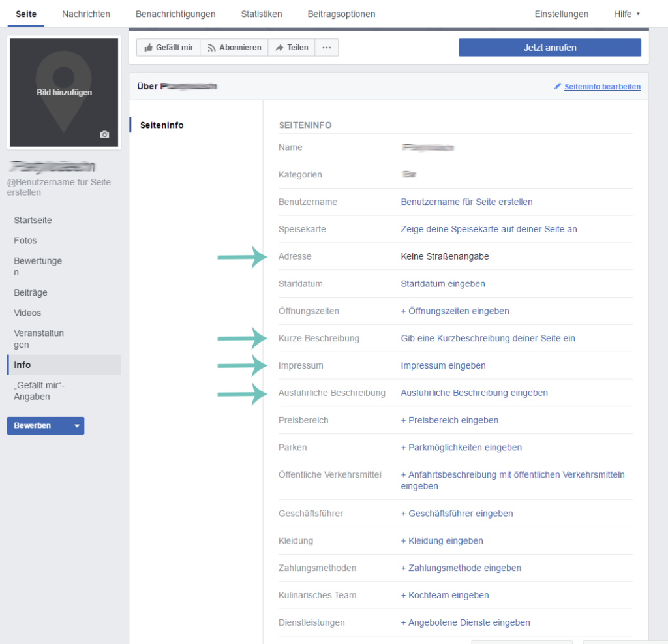The width and height of the screenshot is (668, 644).
Task: Select the Seiteninfo section entry
Action: [162, 125]
